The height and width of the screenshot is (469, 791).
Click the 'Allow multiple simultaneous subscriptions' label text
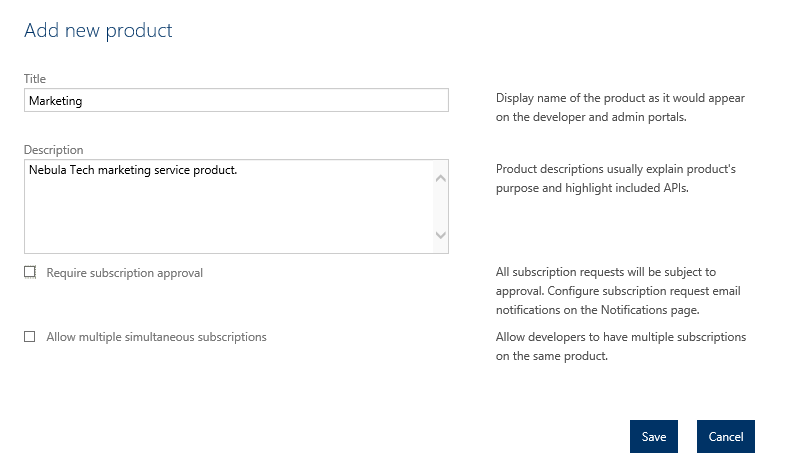tap(156, 337)
